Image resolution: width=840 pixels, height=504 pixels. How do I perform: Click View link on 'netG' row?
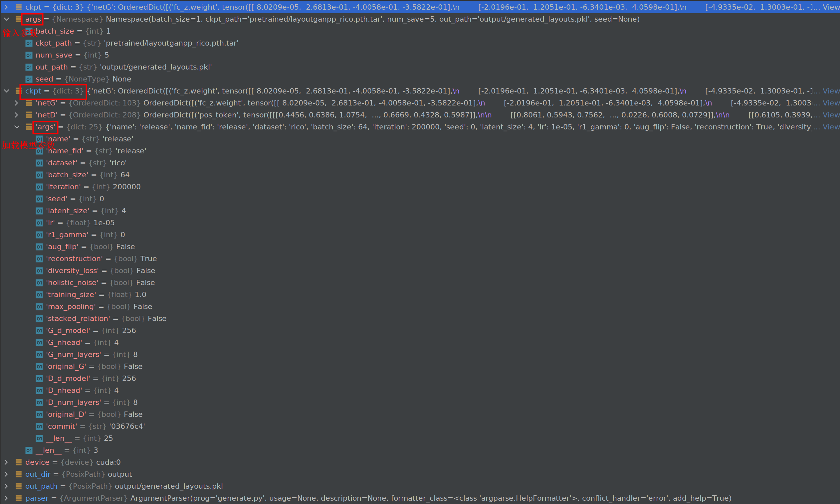[831, 103]
